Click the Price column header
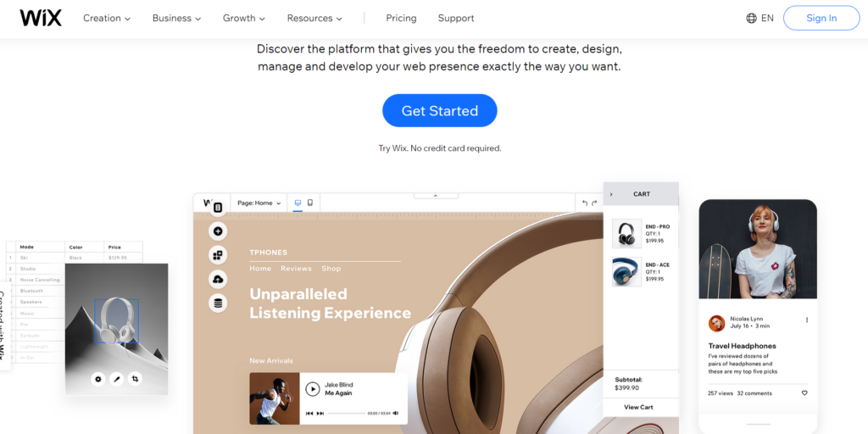The height and width of the screenshot is (434, 868). pyautogui.click(x=114, y=247)
